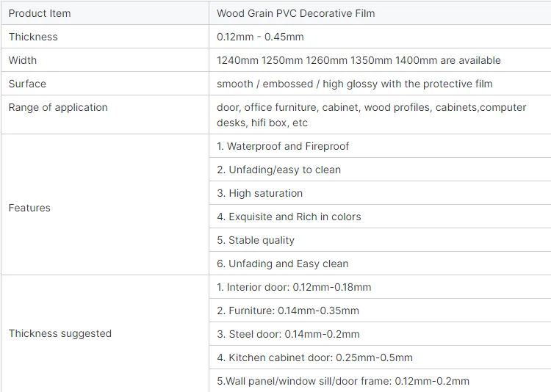This screenshot has height=392, width=551.
Task: Select the "Width" row label
Action: click(x=23, y=60)
